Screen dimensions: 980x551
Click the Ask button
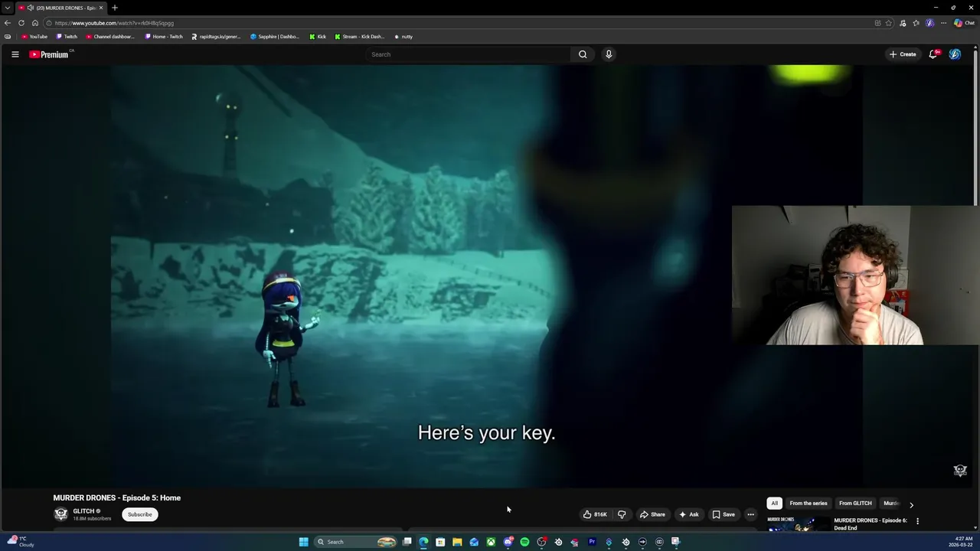pos(688,514)
